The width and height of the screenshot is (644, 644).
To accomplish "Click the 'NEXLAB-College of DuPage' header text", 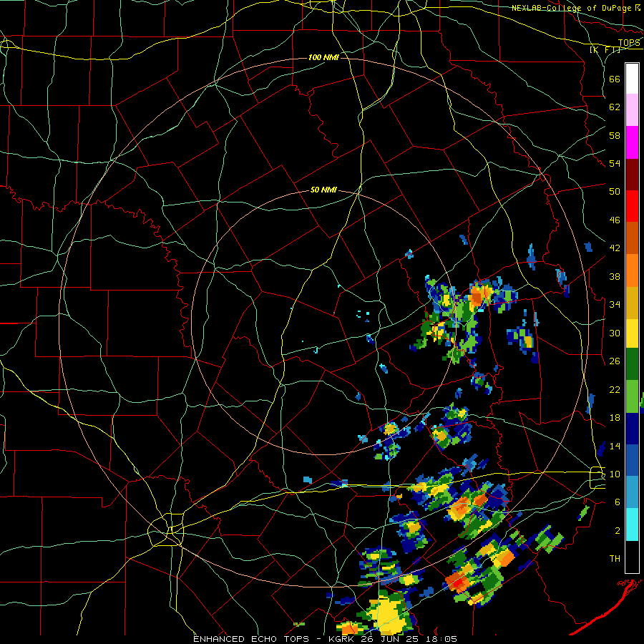I will 571,8.
